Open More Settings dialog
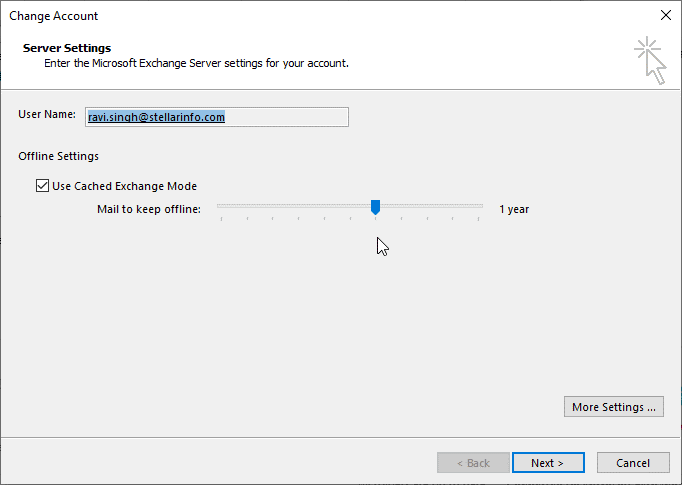The height and width of the screenshot is (485, 682). click(614, 407)
